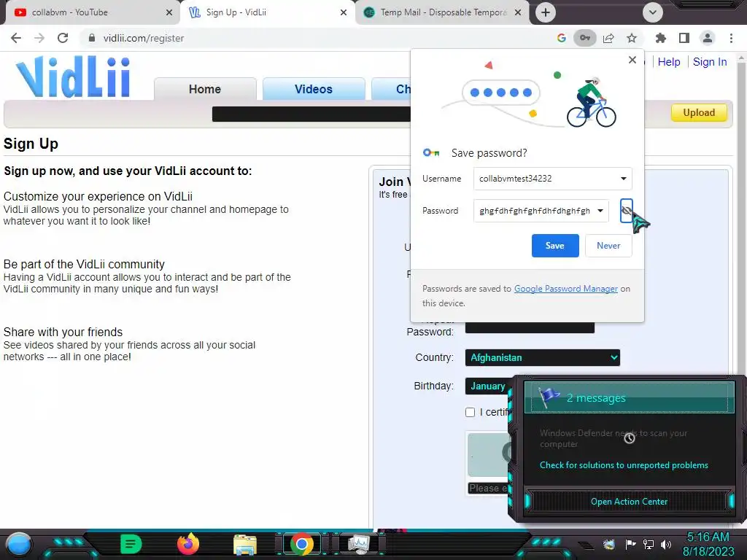
Task: Toggle password visibility eye icon
Action: (x=627, y=211)
